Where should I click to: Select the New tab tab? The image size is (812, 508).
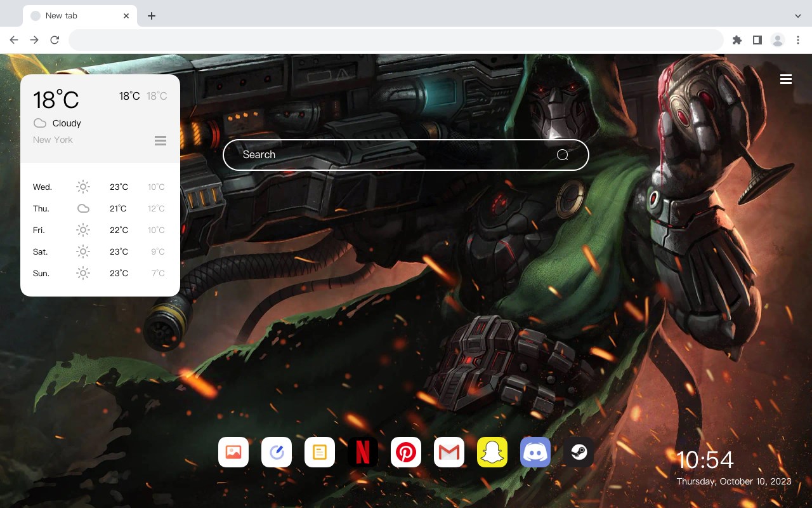coord(80,16)
